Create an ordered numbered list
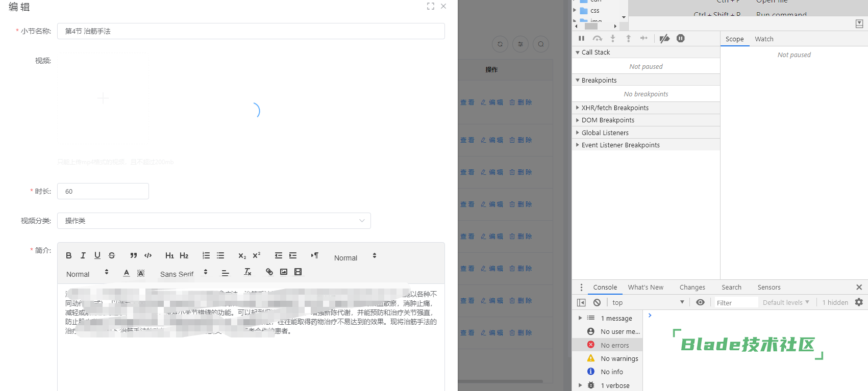Image resolution: width=868 pixels, height=391 pixels. coord(206,255)
